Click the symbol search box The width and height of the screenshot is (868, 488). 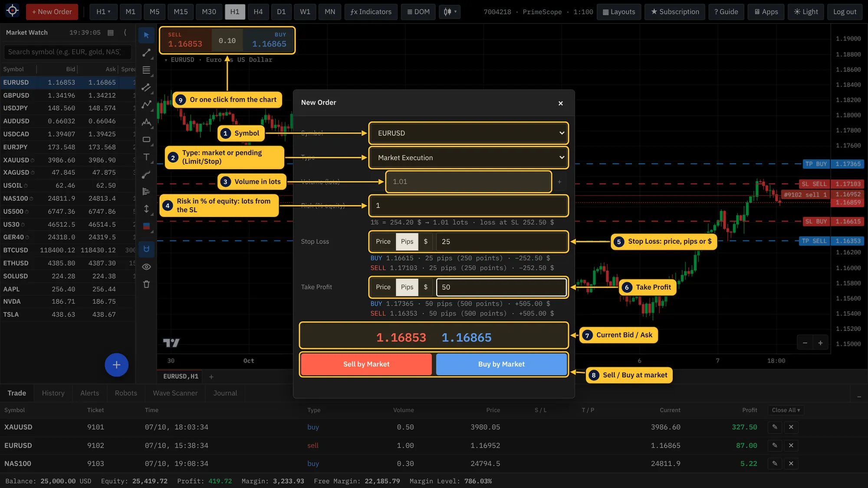coord(67,52)
